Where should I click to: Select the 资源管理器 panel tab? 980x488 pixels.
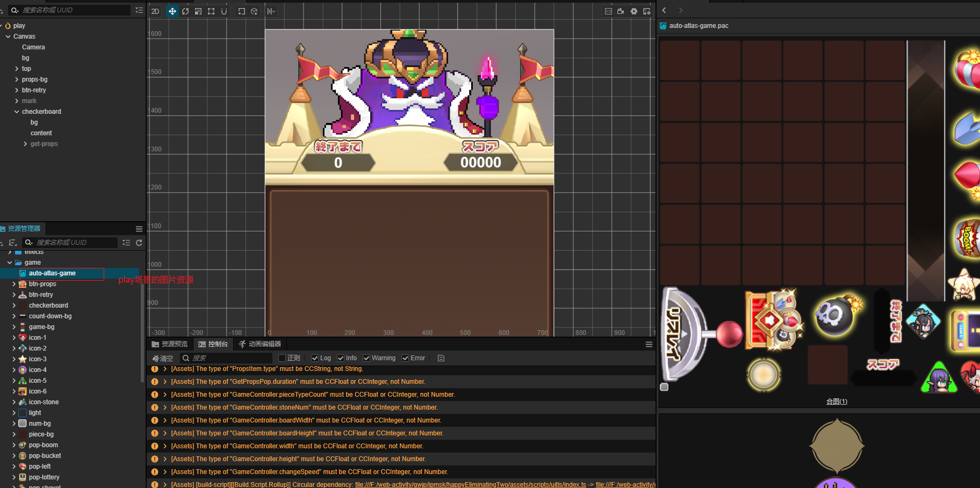[21, 229]
